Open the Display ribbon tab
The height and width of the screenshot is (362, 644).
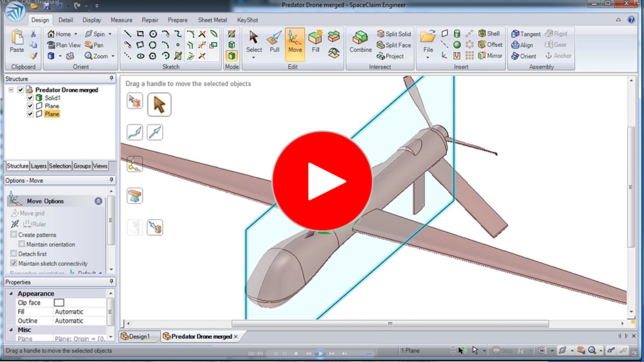coord(92,20)
